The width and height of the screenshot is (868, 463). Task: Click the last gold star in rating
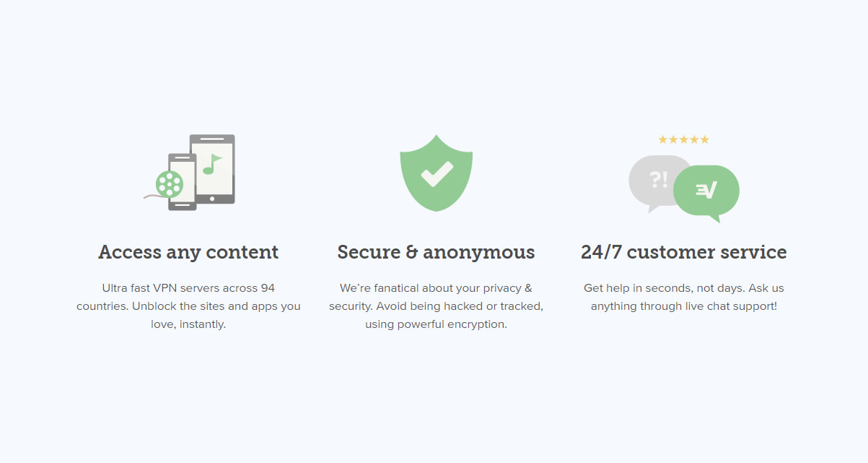click(x=705, y=139)
